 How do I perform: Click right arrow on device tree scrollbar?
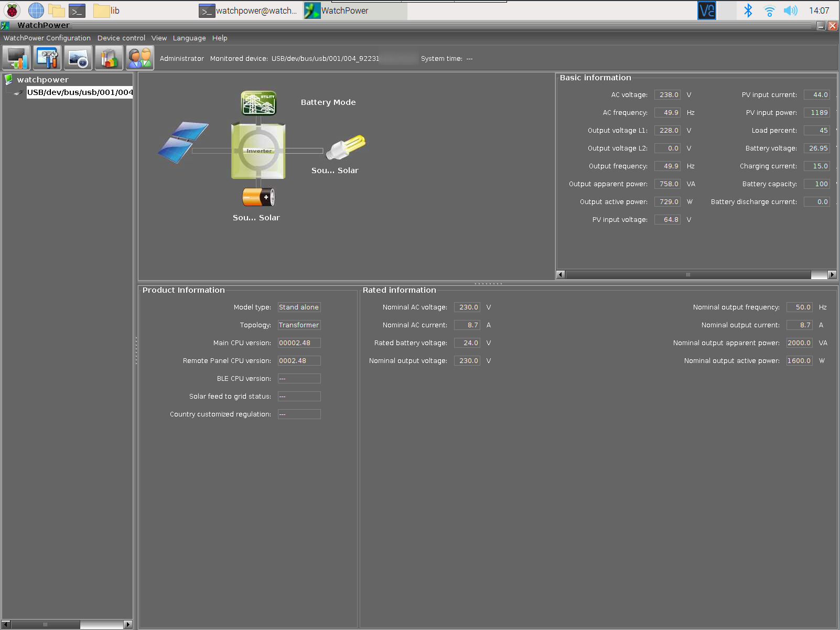click(128, 624)
